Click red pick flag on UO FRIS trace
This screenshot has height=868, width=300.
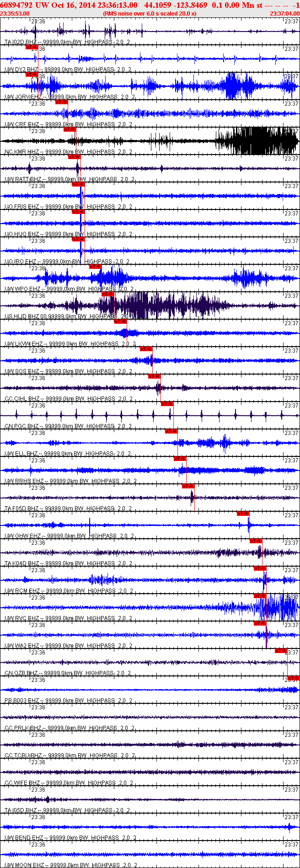point(79,184)
